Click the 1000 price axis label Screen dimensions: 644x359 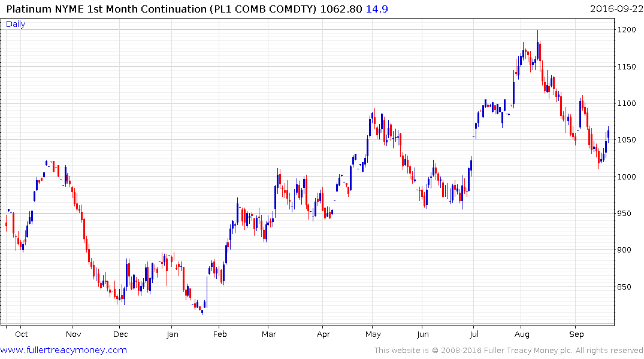627,177
